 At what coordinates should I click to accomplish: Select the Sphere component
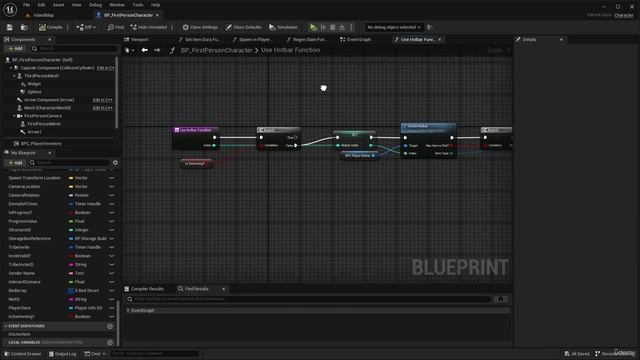pyautogui.click(x=34, y=92)
